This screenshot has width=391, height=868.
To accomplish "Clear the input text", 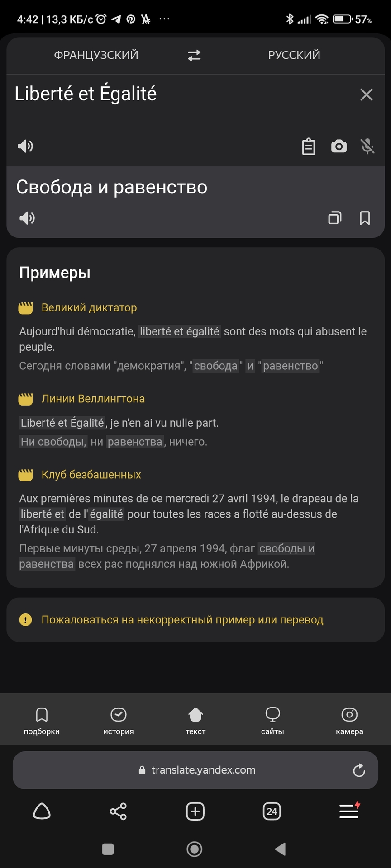I will pos(366,94).
